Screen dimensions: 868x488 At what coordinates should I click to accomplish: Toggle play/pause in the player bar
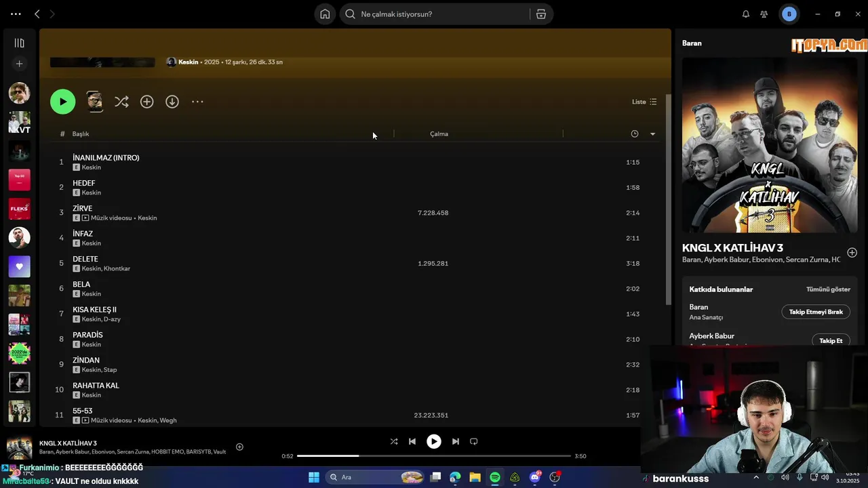click(434, 441)
